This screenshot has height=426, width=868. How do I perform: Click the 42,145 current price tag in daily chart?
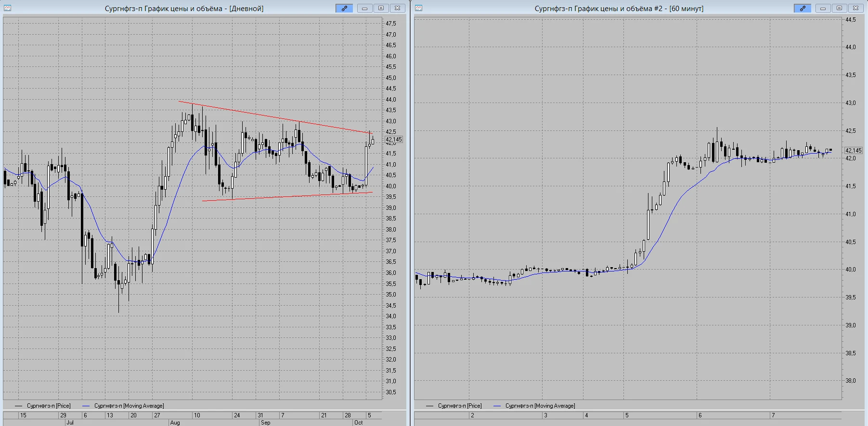tap(394, 140)
